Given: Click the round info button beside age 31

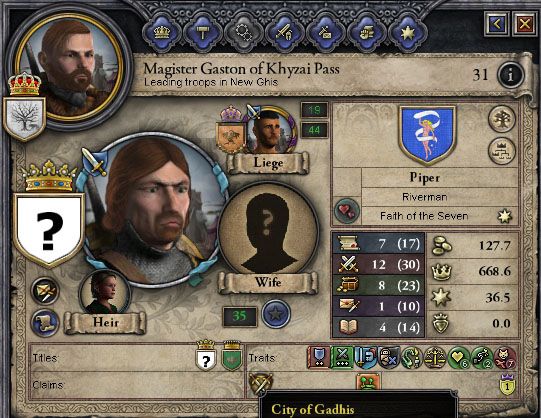Looking at the screenshot, I should 511,75.
